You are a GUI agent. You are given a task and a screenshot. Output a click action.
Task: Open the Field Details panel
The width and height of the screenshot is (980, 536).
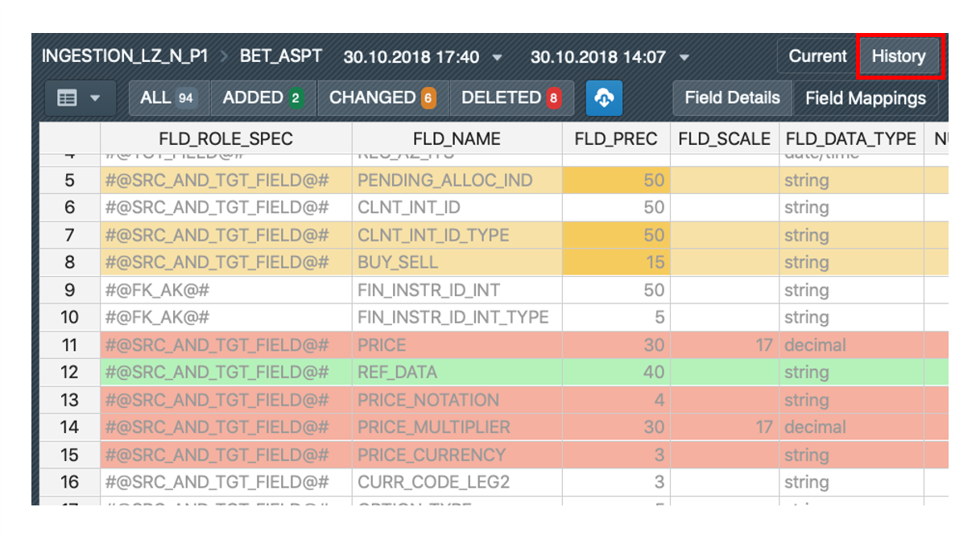[x=732, y=98]
